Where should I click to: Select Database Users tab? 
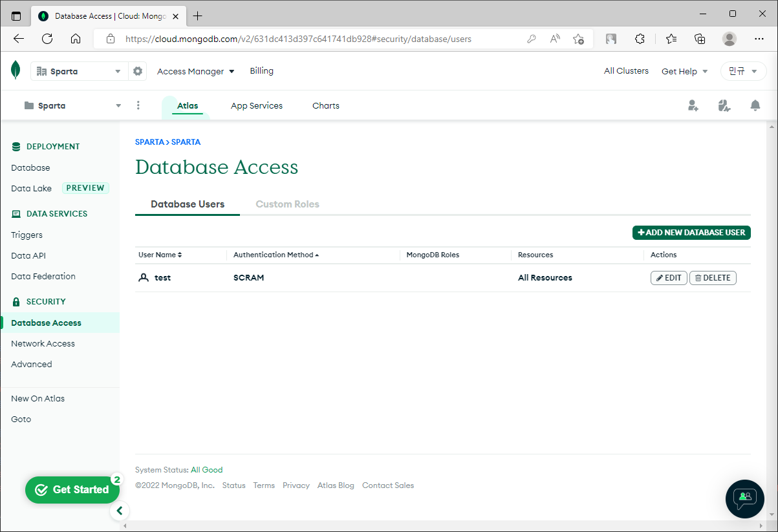coord(188,204)
